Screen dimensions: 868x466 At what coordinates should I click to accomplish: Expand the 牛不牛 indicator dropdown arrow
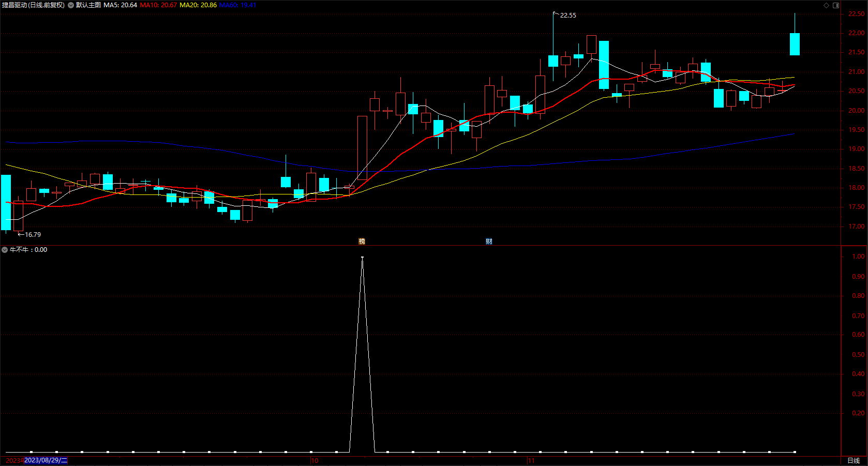click(5, 250)
